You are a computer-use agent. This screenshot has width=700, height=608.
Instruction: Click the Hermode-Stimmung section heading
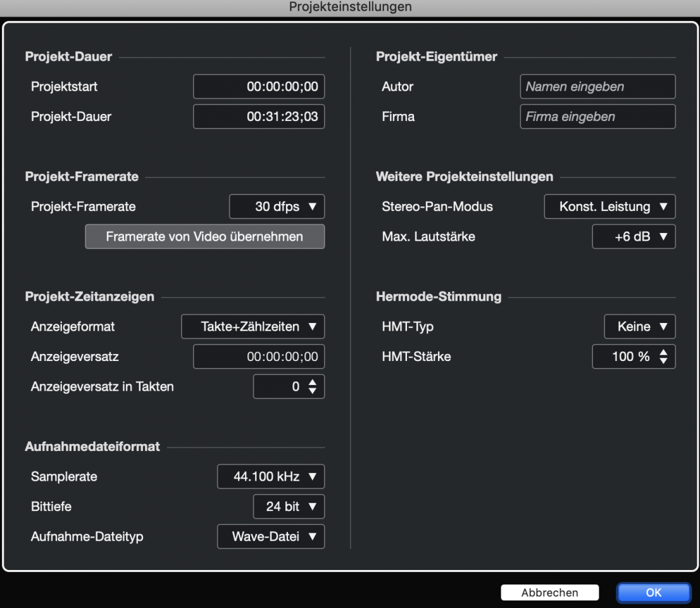click(439, 296)
